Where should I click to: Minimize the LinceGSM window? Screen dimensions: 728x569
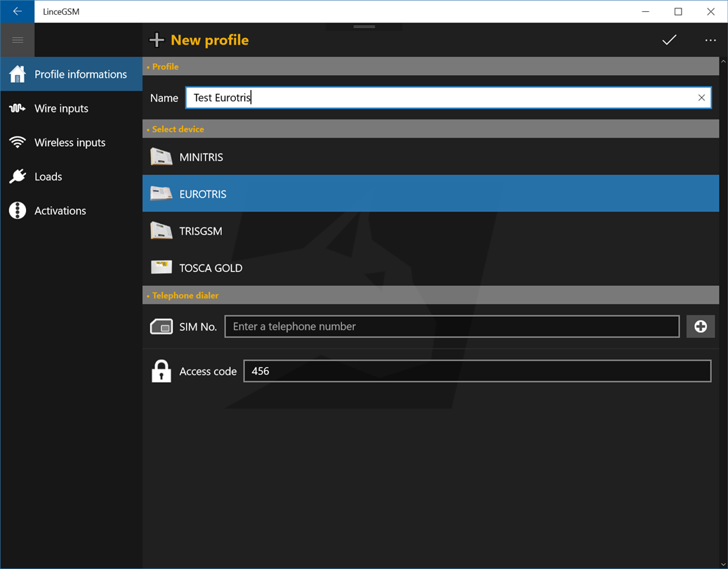pyautogui.click(x=645, y=12)
